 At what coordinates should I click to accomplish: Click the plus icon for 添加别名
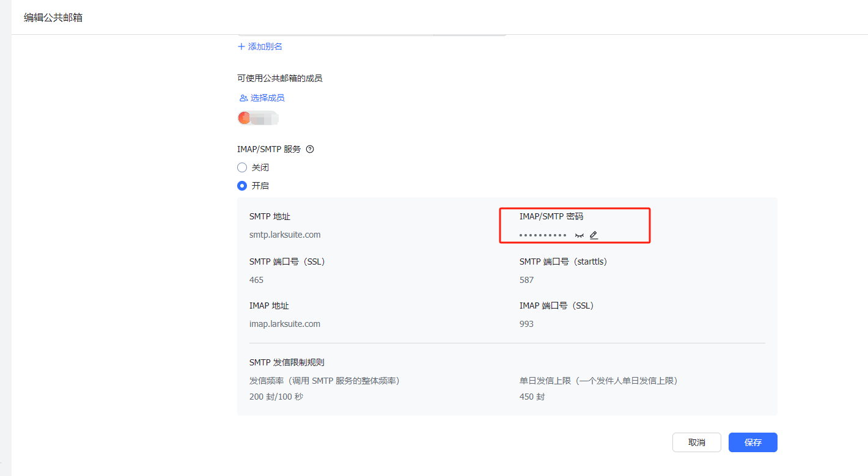coord(241,46)
